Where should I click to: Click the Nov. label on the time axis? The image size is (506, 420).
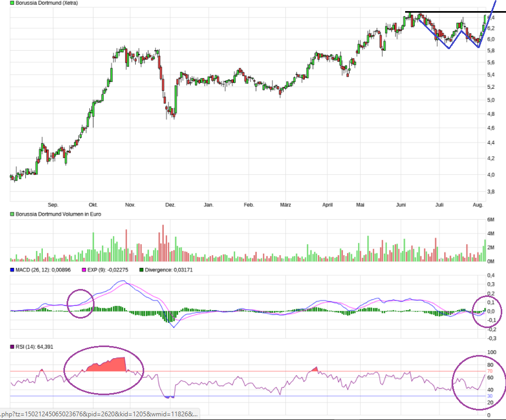[130, 204]
